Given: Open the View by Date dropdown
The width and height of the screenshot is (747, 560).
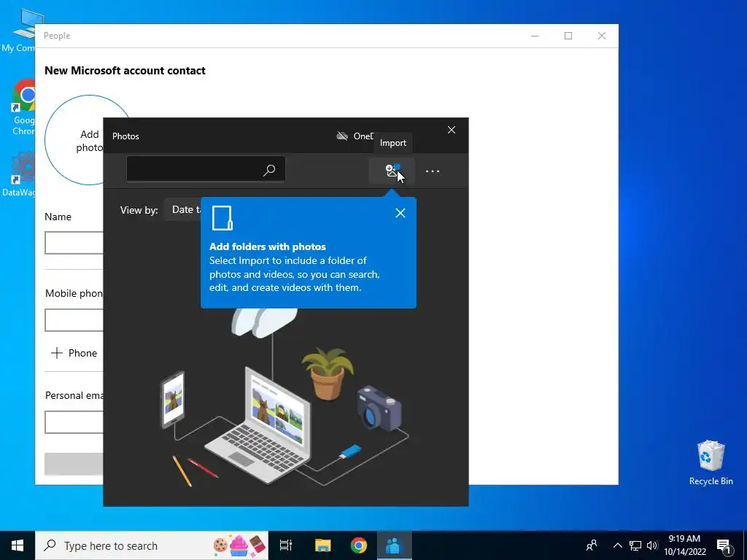Looking at the screenshot, I should point(183,209).
